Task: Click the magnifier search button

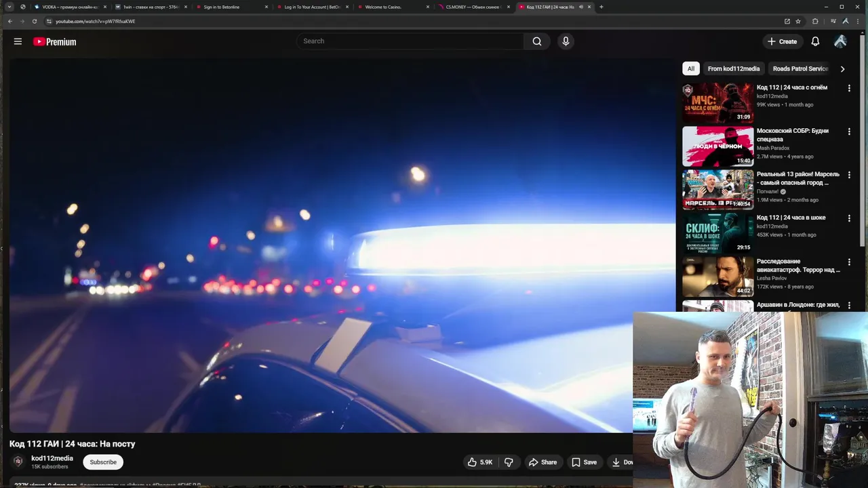Action: point(536,41)
